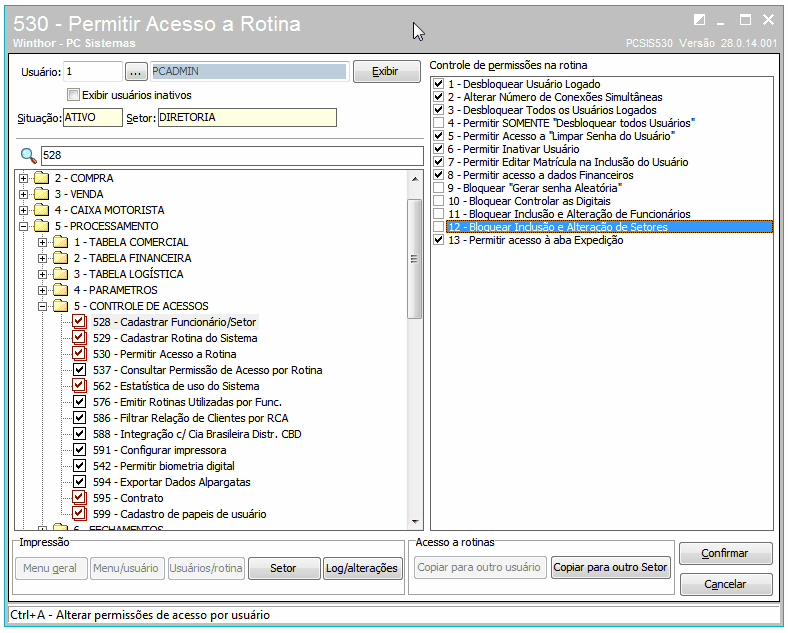Click the 4 - PARAMETROS folder icon
Viewport: 788px width, 633px height.
61,290
